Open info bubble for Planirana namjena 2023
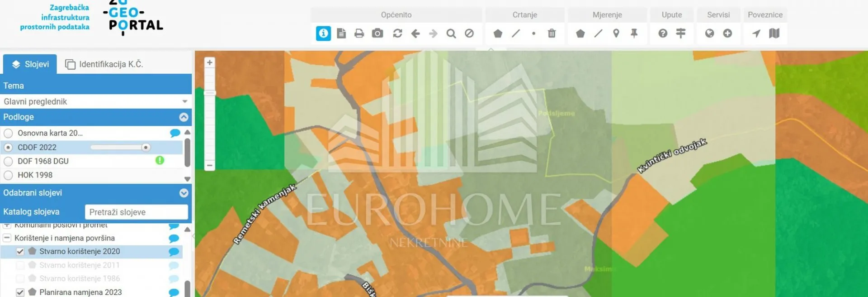This screenshot has height=297, width=868. click(174, 292)
